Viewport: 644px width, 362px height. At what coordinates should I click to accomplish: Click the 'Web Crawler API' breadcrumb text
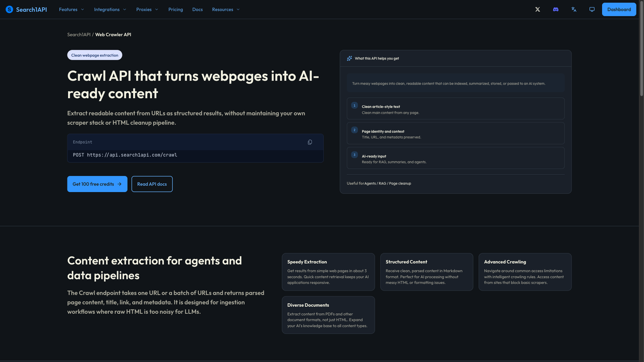113,34
